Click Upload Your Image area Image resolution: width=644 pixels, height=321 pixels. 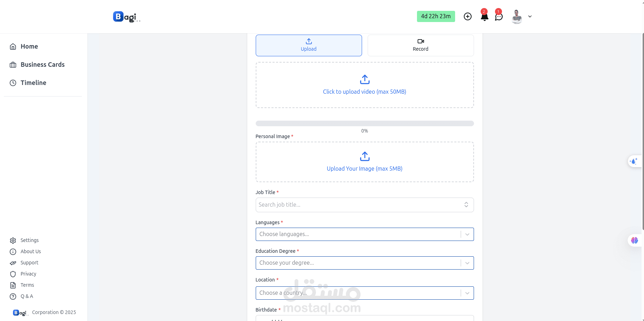(365, 162)
